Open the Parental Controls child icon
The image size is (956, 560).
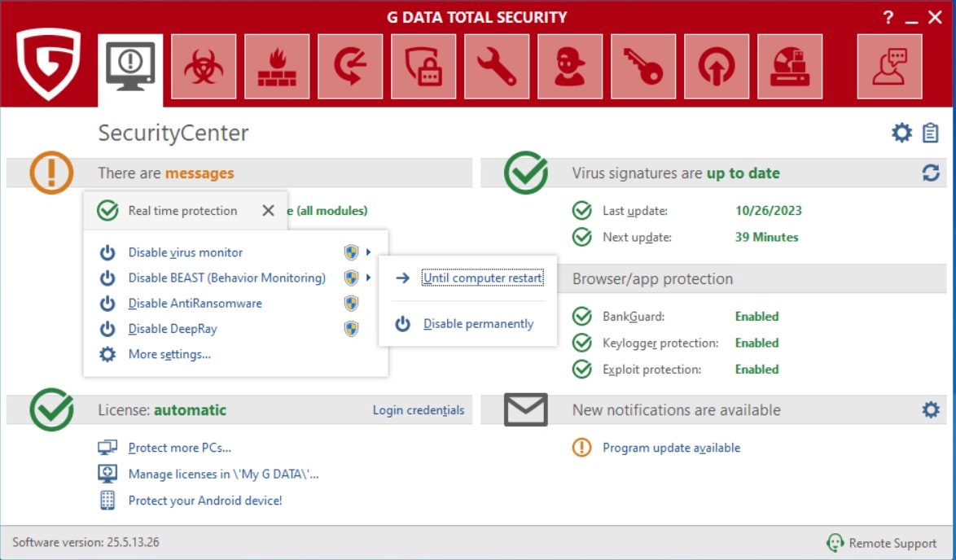click(570, 66)
